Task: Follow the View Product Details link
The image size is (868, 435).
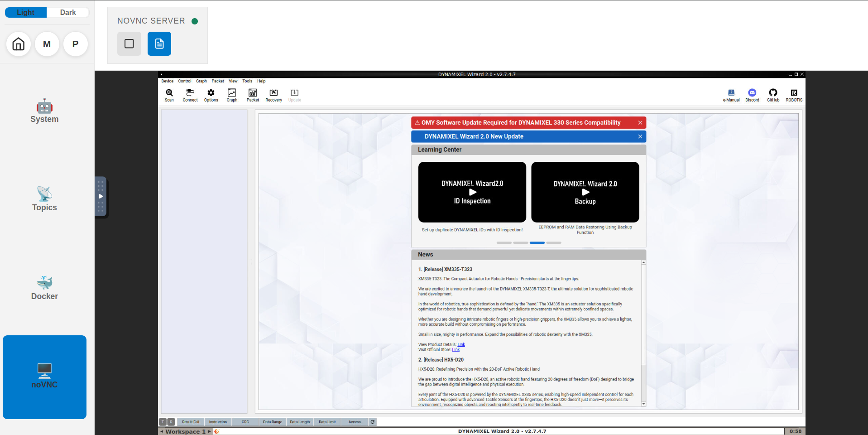Action: pyautogui.click(x=461, y=345)
